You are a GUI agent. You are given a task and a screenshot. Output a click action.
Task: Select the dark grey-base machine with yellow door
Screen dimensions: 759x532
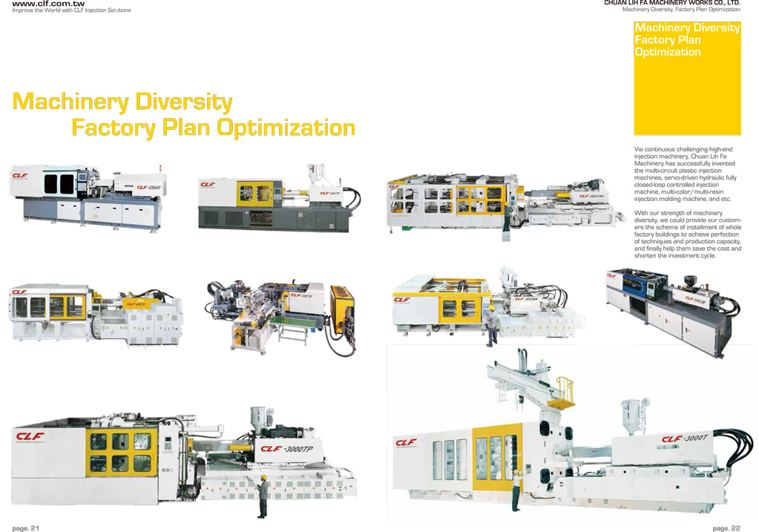tap(279, 200)
